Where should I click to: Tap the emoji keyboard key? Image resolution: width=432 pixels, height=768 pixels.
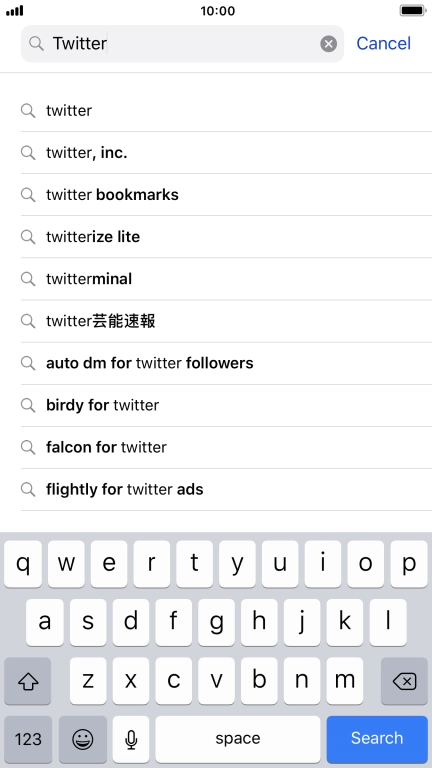coord(83,739)
